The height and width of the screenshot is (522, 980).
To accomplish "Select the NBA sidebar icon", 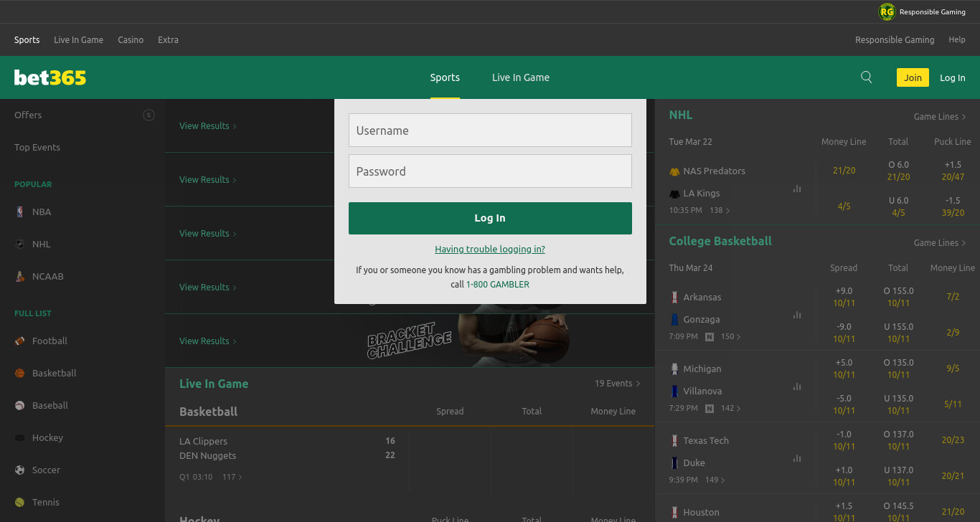I will pos(19,212).
